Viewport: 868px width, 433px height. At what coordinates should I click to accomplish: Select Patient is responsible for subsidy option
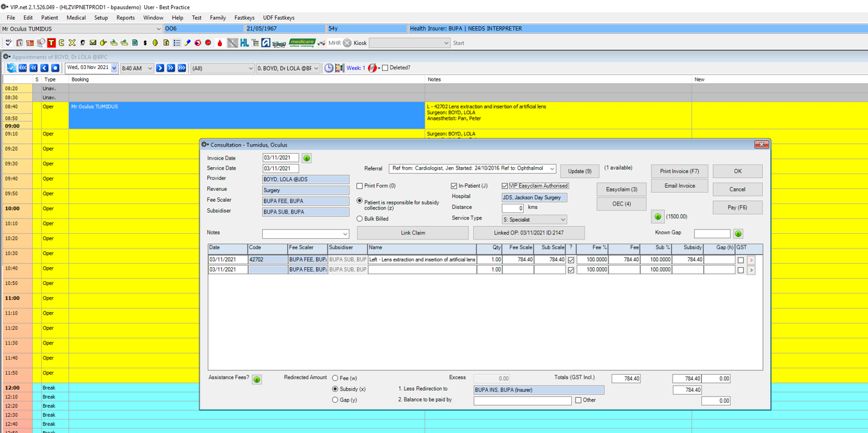(x=360, y=201)
